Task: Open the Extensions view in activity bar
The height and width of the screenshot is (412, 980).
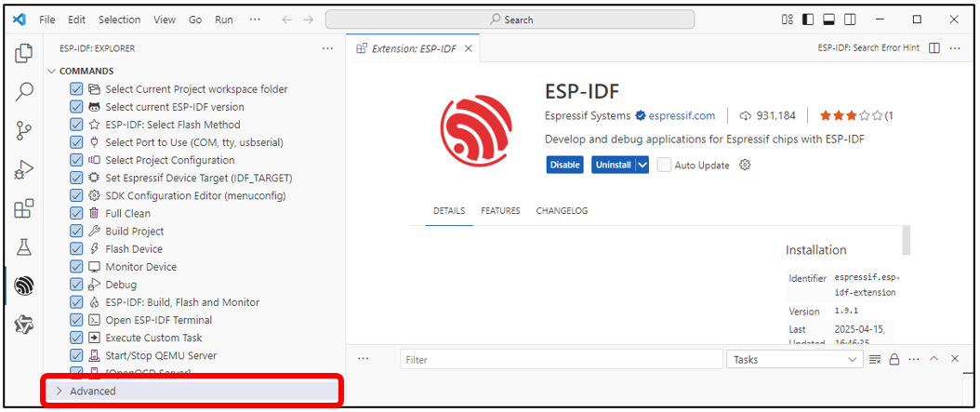Action: pos(24,208)
